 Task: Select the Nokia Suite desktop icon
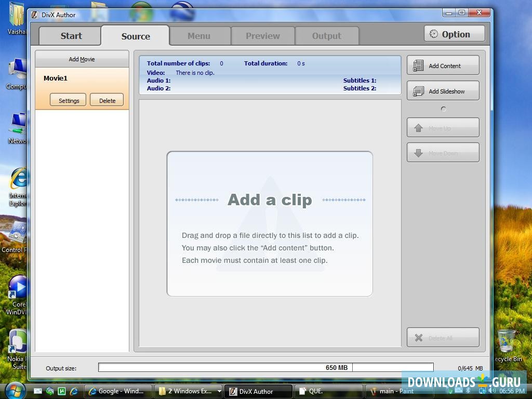pos(17,350)
